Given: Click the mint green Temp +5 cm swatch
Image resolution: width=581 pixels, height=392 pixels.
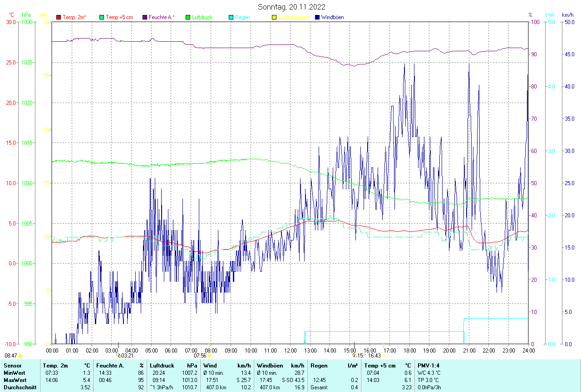Looking at the screenshot, I should coord(102,17).
